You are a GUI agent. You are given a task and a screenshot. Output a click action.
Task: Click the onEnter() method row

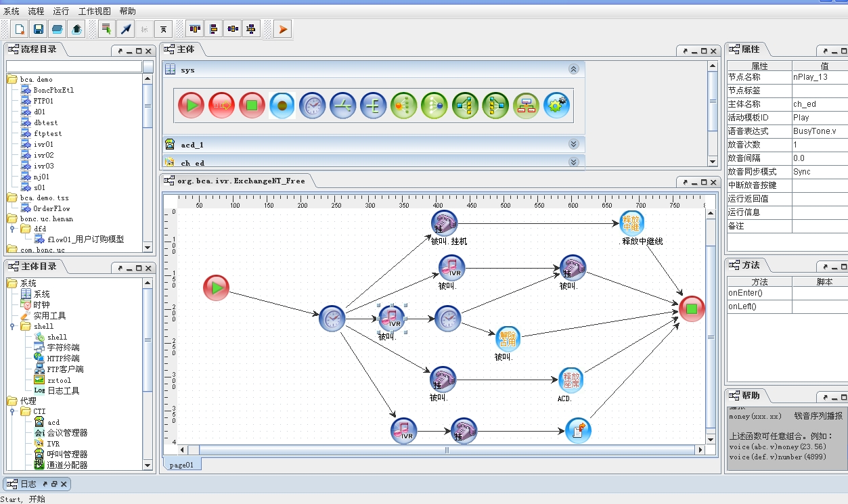click(787, 293)
